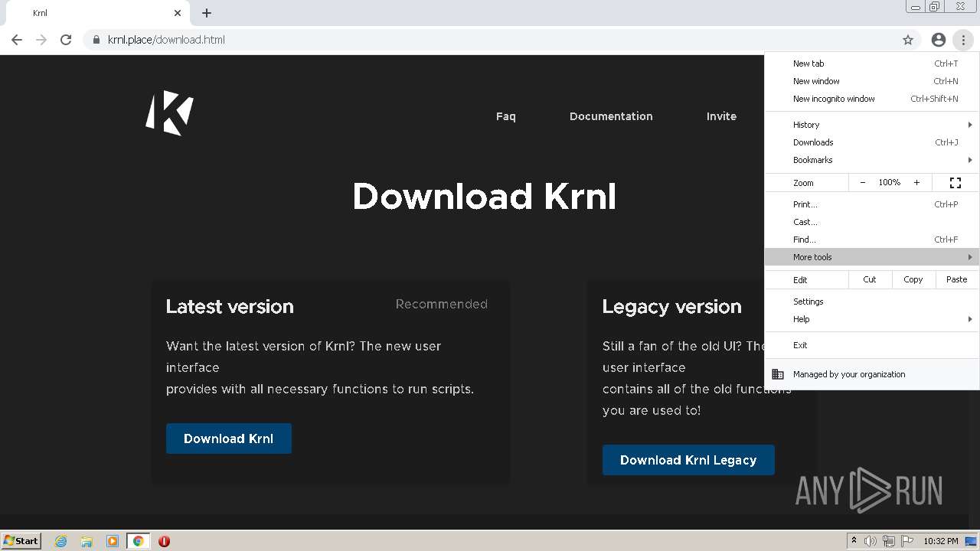
Task: Click the red Opera-style taskbar icon
Action: (164, 541)
